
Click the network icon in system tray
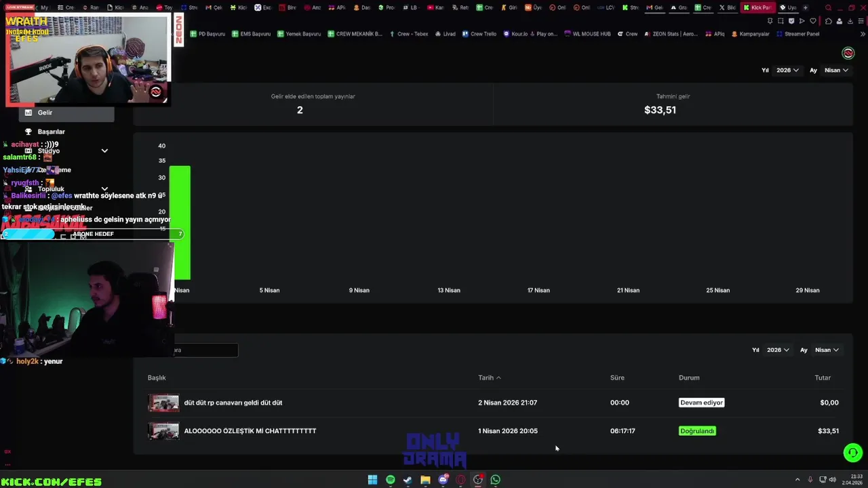(821, 480)
